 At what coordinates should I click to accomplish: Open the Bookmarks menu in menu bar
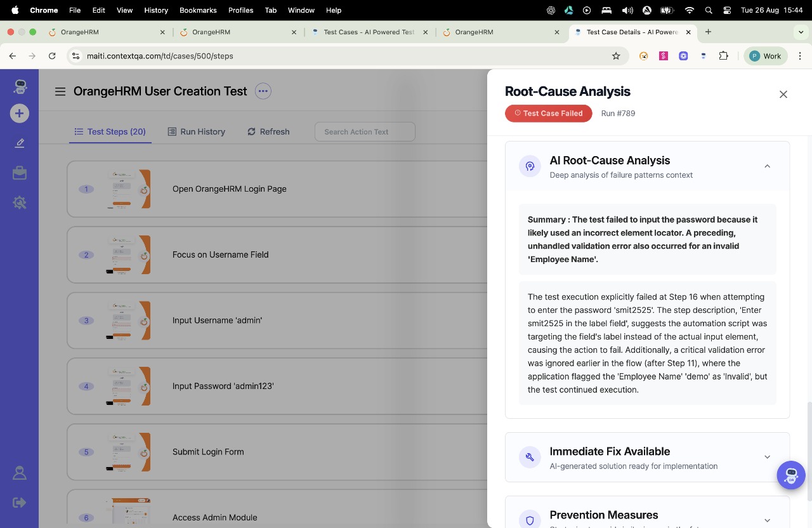coord(198,10)
